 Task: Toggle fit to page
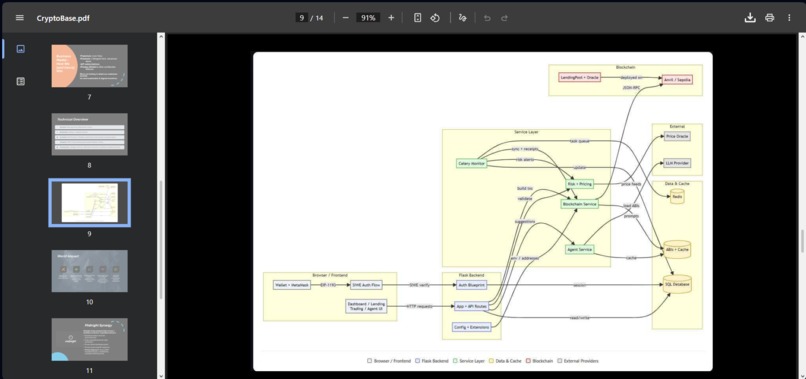point(418,17)
